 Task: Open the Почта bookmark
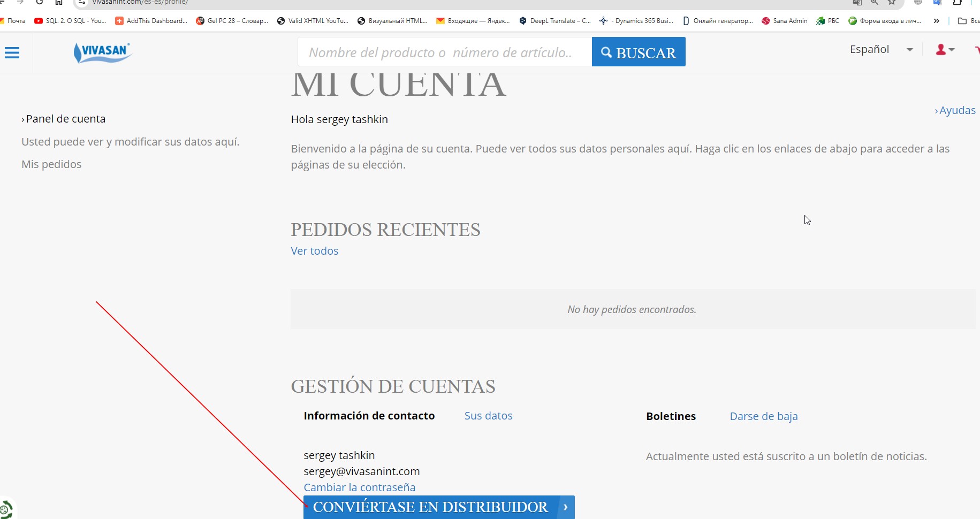[13, 21]
